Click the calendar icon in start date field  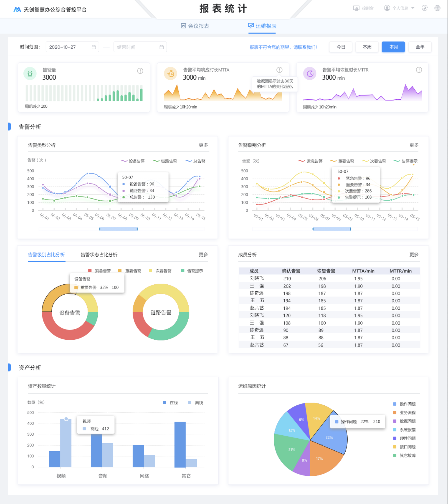pos(94,47)
